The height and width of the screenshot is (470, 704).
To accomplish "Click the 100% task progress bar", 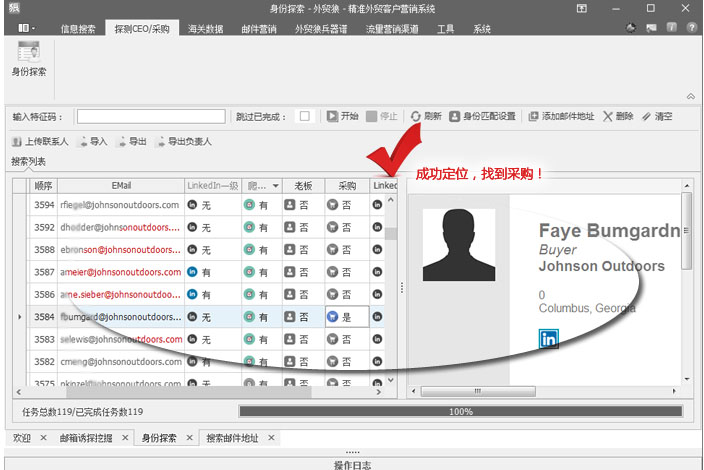I will click(x=460, y=411).
